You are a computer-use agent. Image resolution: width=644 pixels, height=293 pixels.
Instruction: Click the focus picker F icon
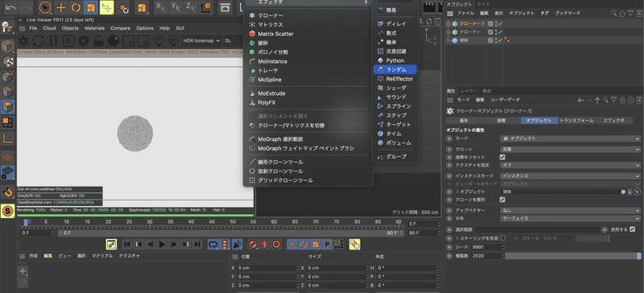pyautogui.click(x=159, y=41)
